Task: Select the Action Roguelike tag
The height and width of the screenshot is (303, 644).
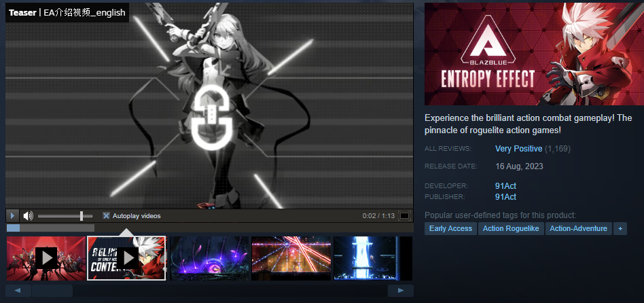Action: click(x=511, y=229)
